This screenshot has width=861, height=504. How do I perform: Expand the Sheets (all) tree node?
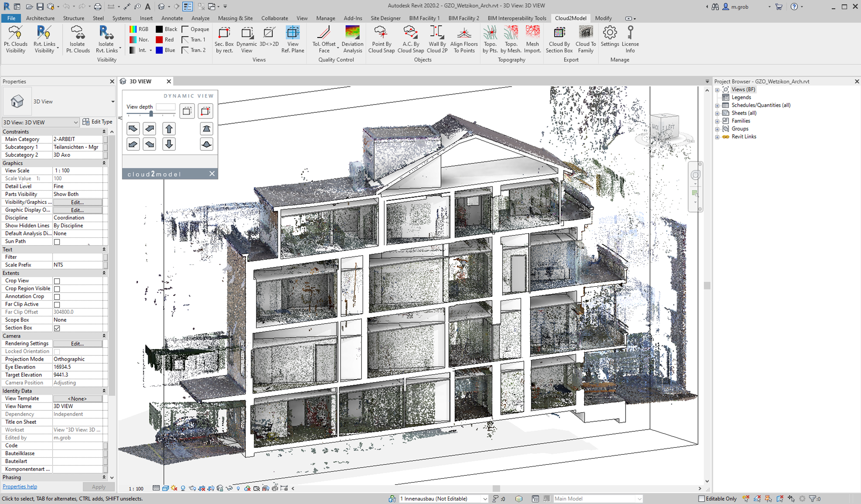(717, 113)
